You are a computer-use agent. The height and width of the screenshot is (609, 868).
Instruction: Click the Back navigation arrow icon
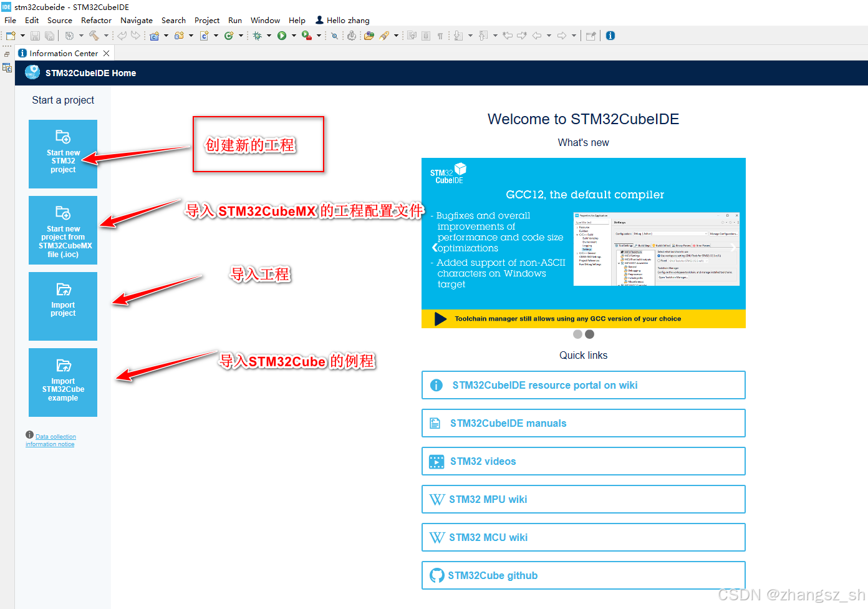click(x=536, y=36)
